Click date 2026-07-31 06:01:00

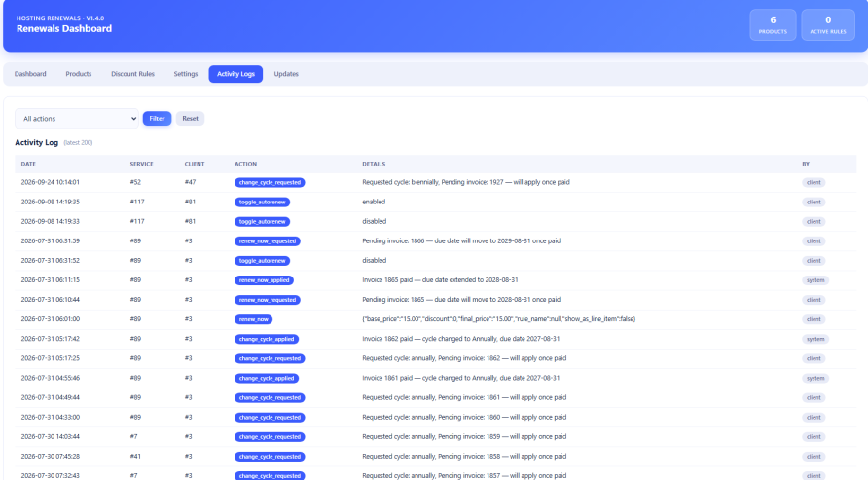[51, 319]
